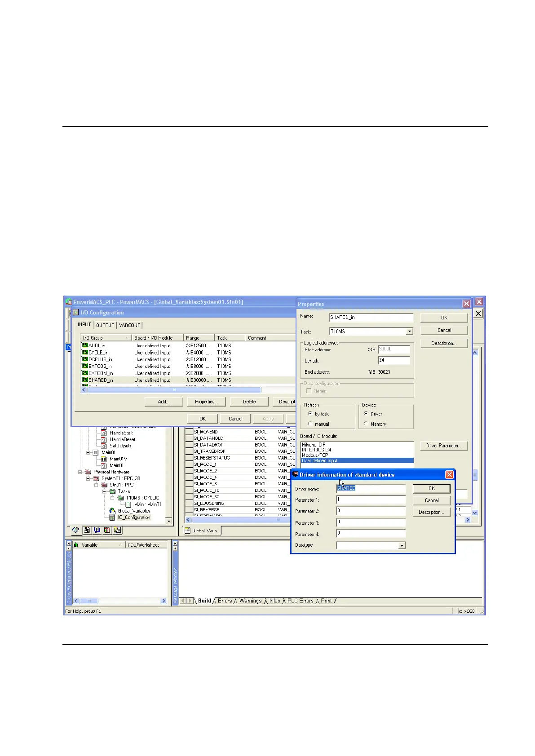Switch to the VARCONF tab
This screenshot has width=535, height=756.
129,325
